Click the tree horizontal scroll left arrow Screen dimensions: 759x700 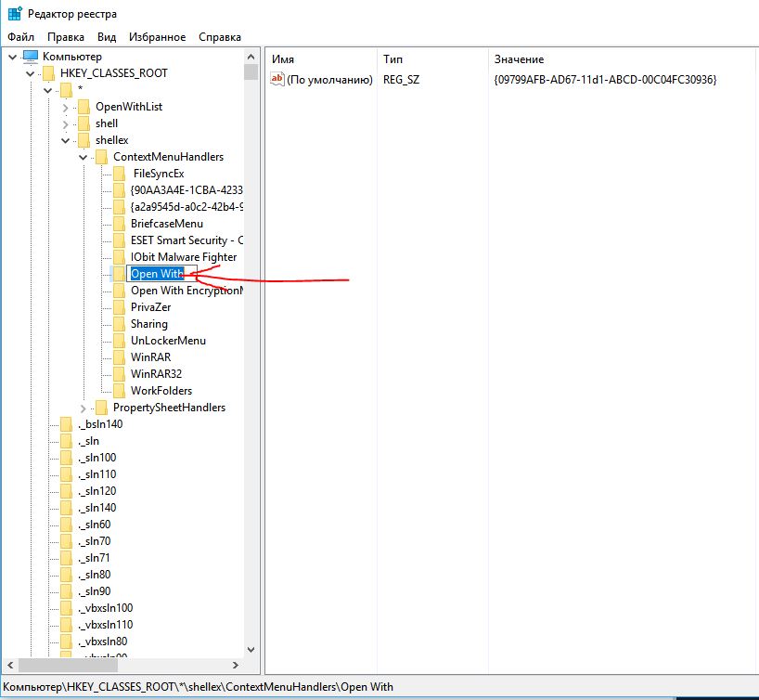(x=10, y=665)
